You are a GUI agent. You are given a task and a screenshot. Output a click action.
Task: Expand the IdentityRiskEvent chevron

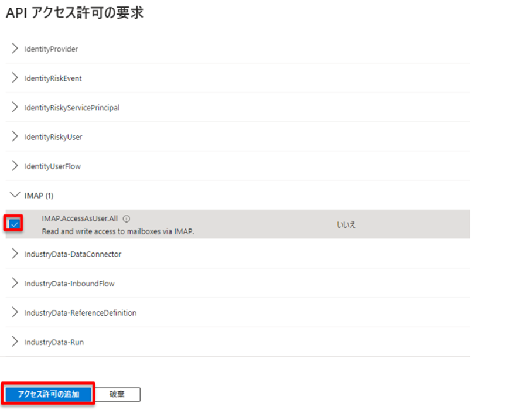tap(15, 78)
